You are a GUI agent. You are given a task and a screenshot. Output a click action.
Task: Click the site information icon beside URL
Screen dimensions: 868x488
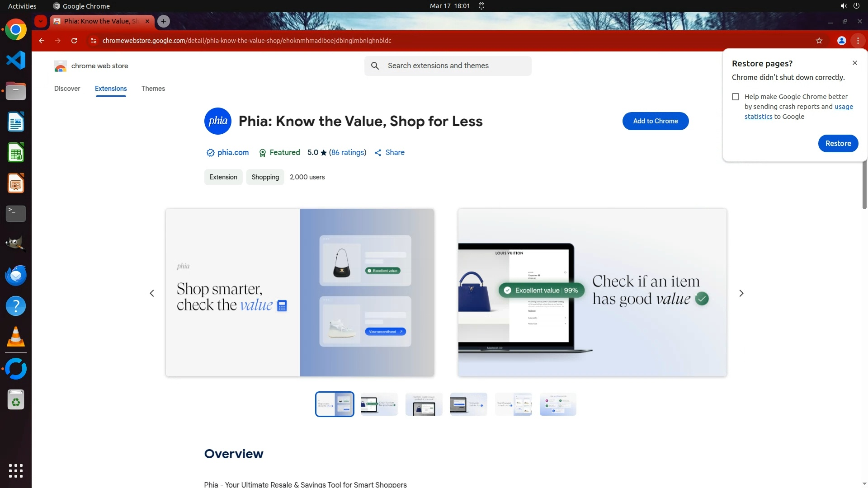click(x=93, y=41)
